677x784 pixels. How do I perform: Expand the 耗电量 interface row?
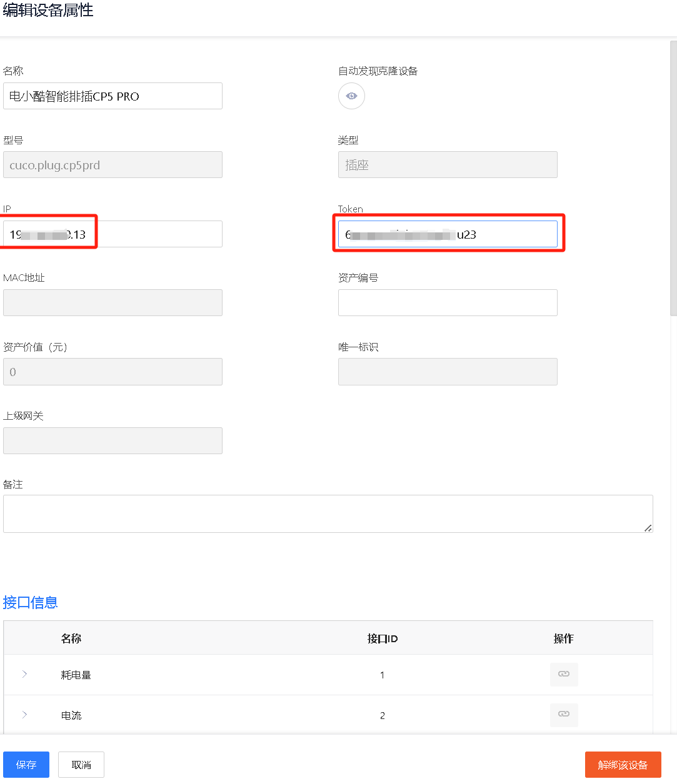click(24, 674)
